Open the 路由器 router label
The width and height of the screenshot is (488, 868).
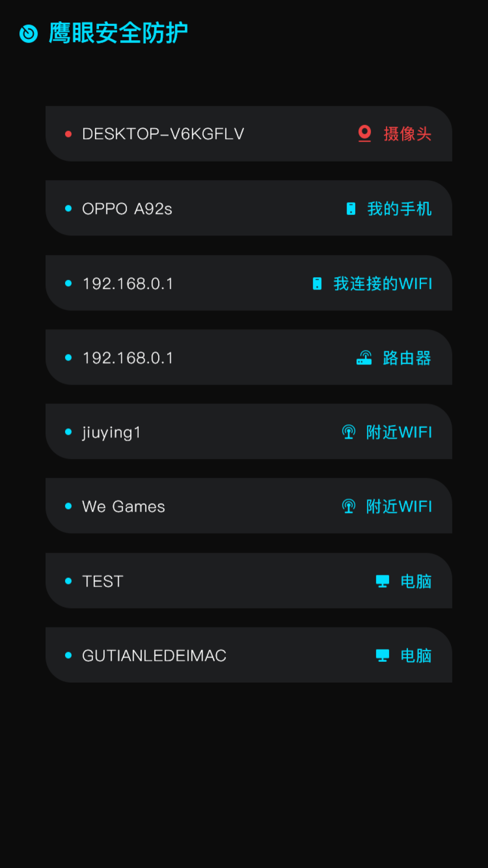[407, 358]
